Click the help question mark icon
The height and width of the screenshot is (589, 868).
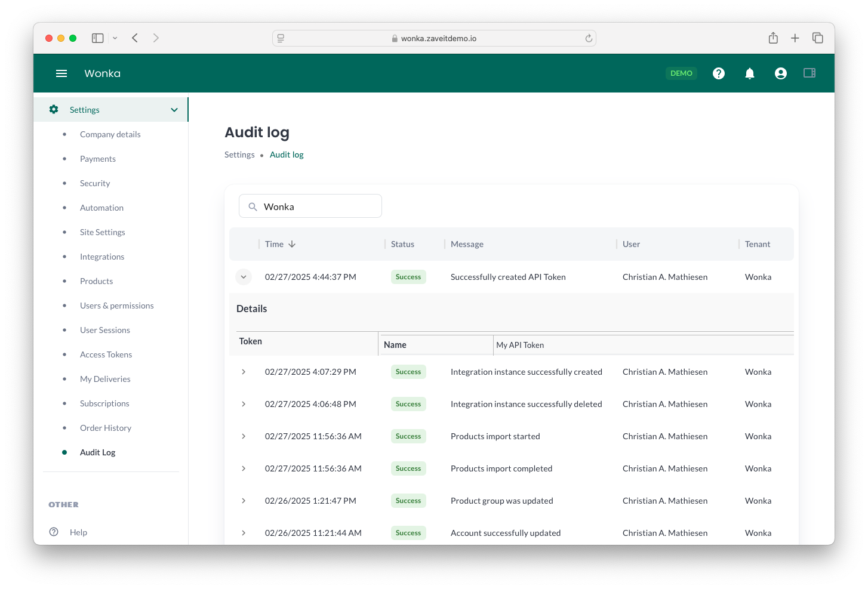coord(719,73)
